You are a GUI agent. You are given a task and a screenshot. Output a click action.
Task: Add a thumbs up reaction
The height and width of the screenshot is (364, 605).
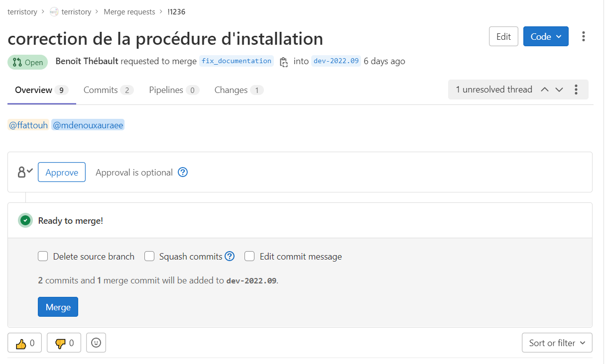pyautogui.click(x=25, y=343)
